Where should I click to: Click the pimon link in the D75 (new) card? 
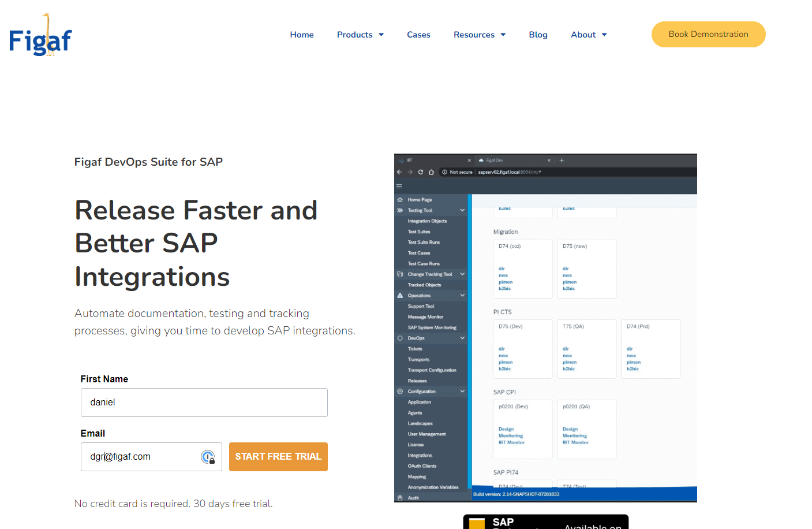570,282
